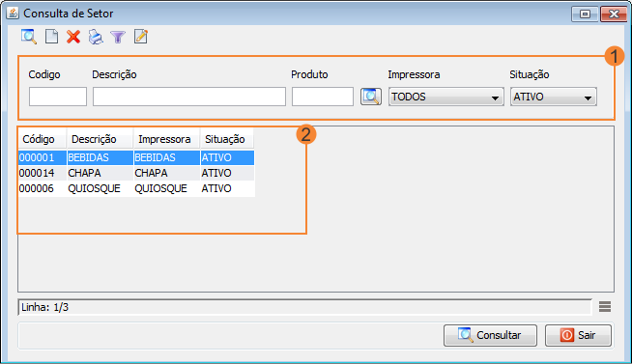
Task: Sort by the Descrição column header in table
Action: 100,139
